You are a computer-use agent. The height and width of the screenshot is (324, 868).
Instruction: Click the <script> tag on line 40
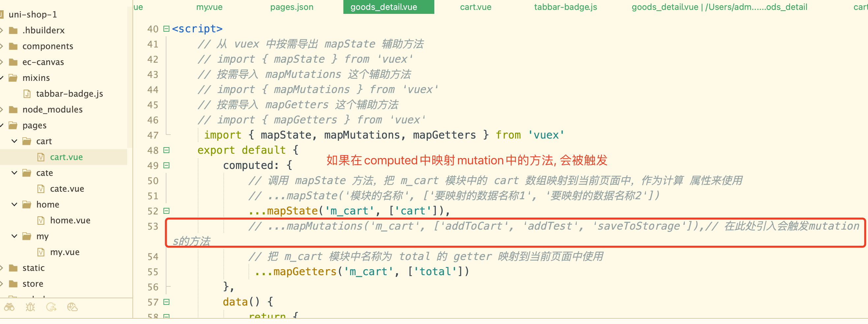tap(197, 29)
